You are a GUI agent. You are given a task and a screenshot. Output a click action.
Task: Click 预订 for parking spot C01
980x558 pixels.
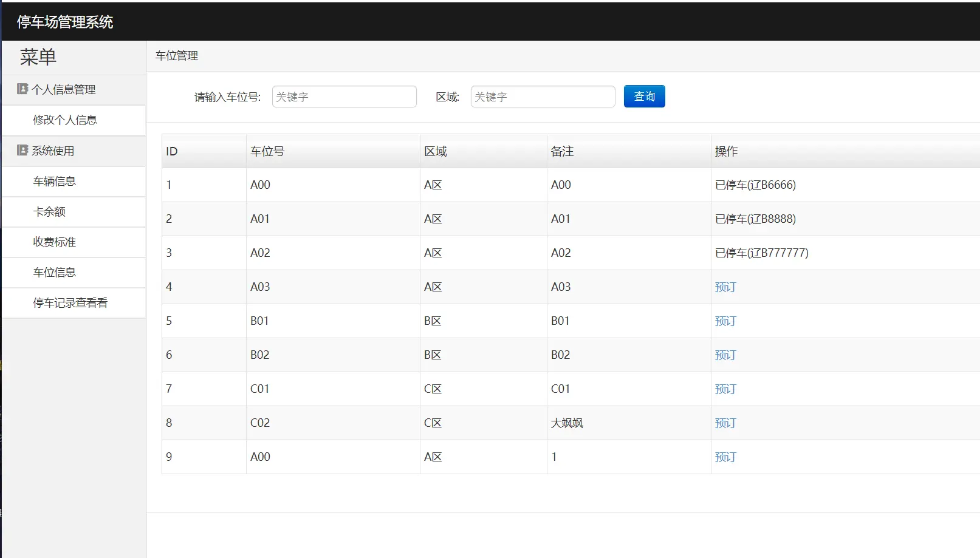[725, 389]
